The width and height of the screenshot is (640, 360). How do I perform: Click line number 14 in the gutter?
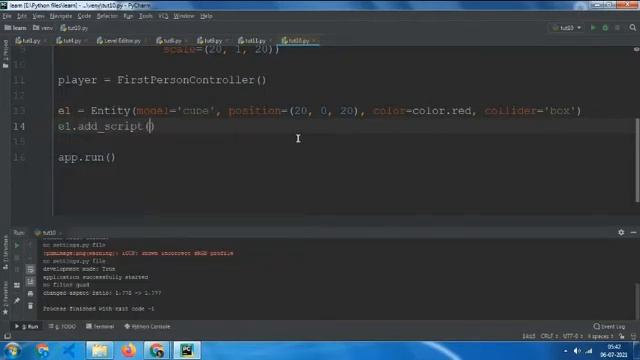(19, 126)
